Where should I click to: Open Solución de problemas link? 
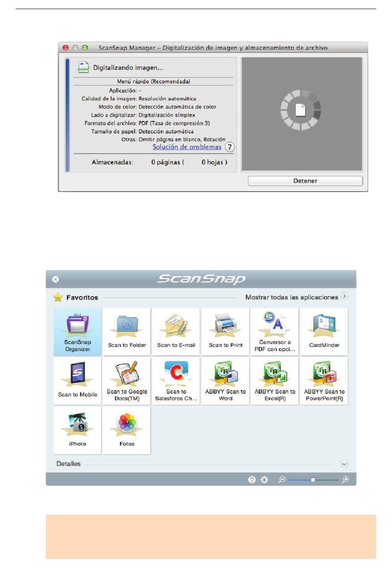click(187, 147)
